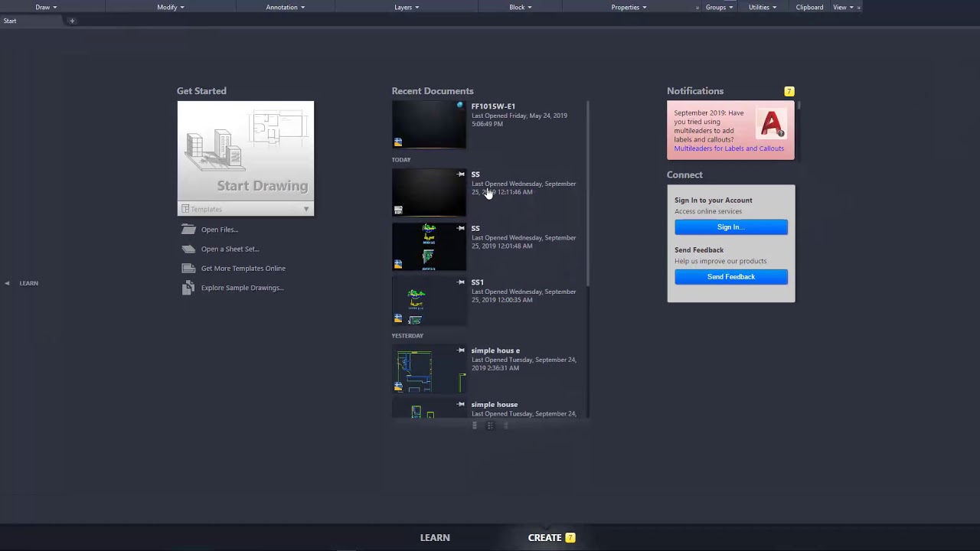Viewport: 980px width, 551px height.
Task: Open the 'simple hous e' drawing thumbnail
Action: 429,370
